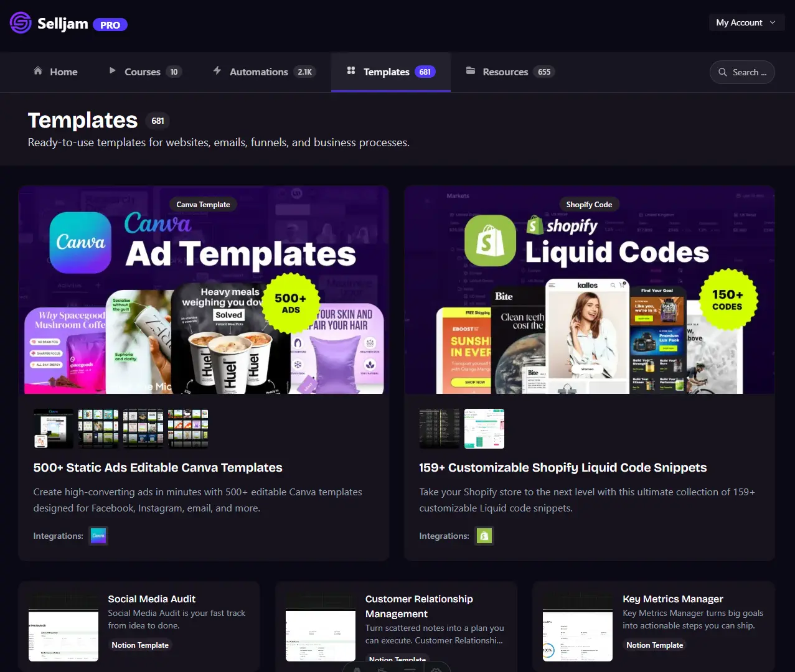Click the Templates grid icon
The image size is (795, 672).
pyautogui.click(x=351, y=71)
